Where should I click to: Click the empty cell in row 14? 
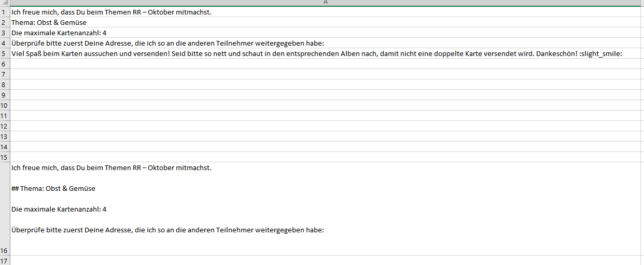pyautogui.click(x=327, y=147)
